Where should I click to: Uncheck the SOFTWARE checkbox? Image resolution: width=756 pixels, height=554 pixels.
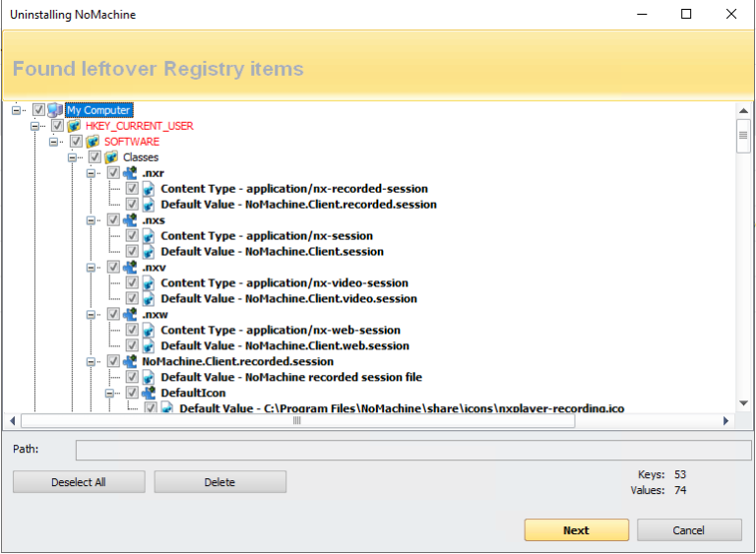pyautogui.click(x=76, y=142)
